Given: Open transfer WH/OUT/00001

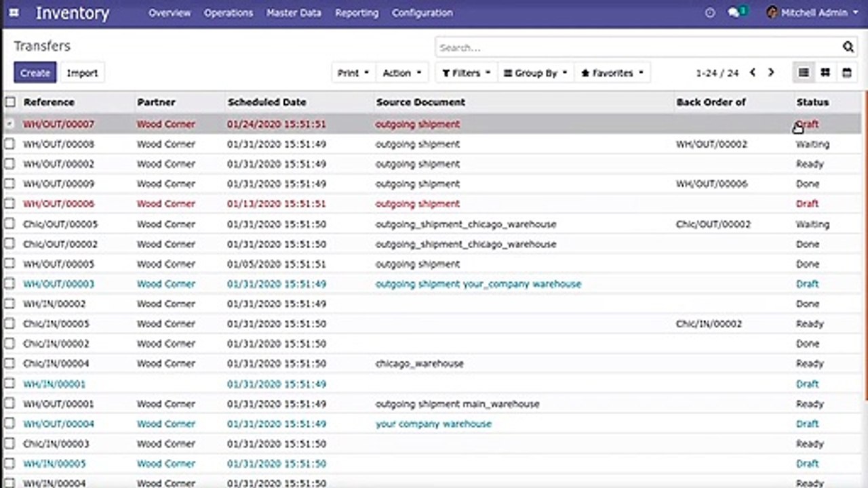Looking at the screenshot, I should click(58, 404).
